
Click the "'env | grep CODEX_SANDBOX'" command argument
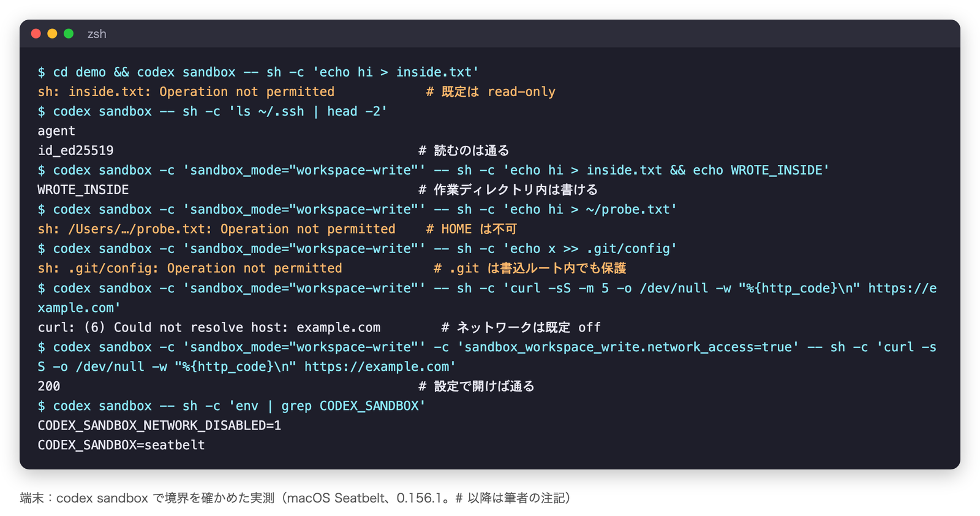327,406
